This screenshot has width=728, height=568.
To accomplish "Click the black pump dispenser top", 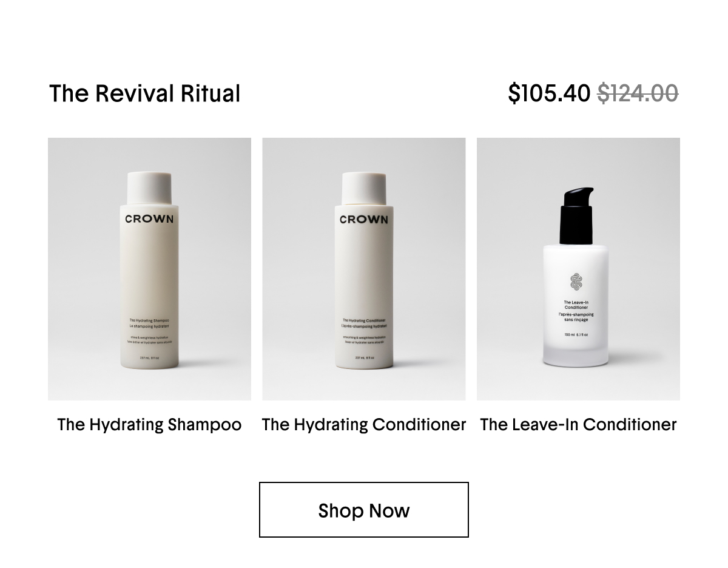I will [x=576, y=215].
